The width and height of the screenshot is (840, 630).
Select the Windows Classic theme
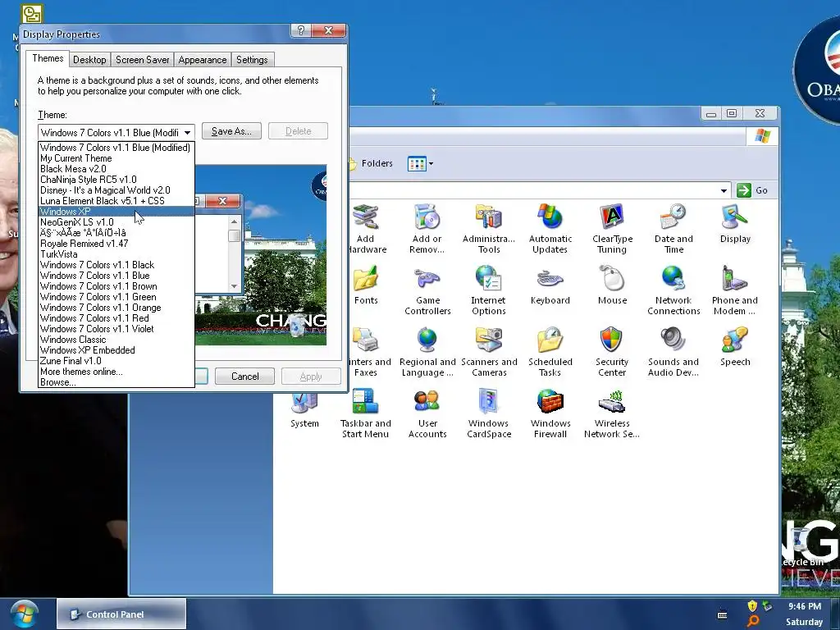[116, 340]
